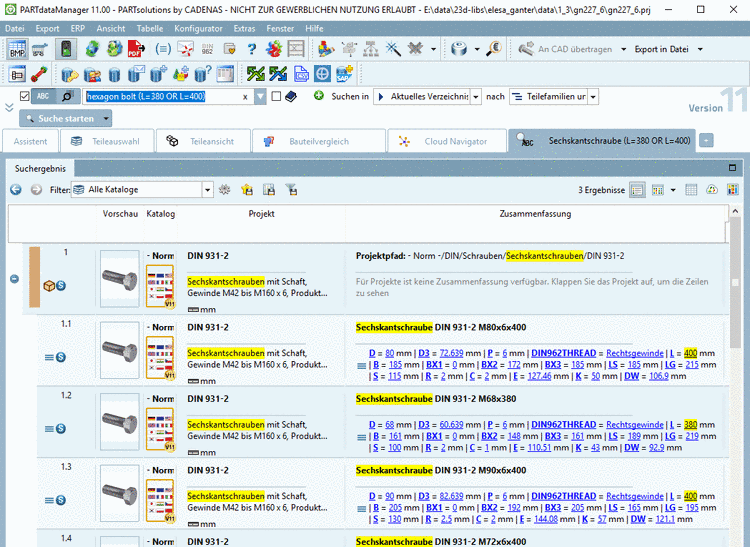Open the Datei menu
The height and width of the screenshot is (547, 750).
click(x=15, y=29)
